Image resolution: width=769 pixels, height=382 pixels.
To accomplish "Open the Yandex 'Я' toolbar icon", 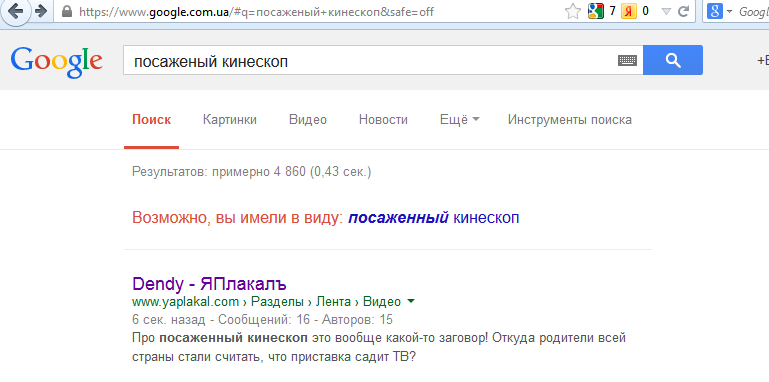I will tap(628, 11).
